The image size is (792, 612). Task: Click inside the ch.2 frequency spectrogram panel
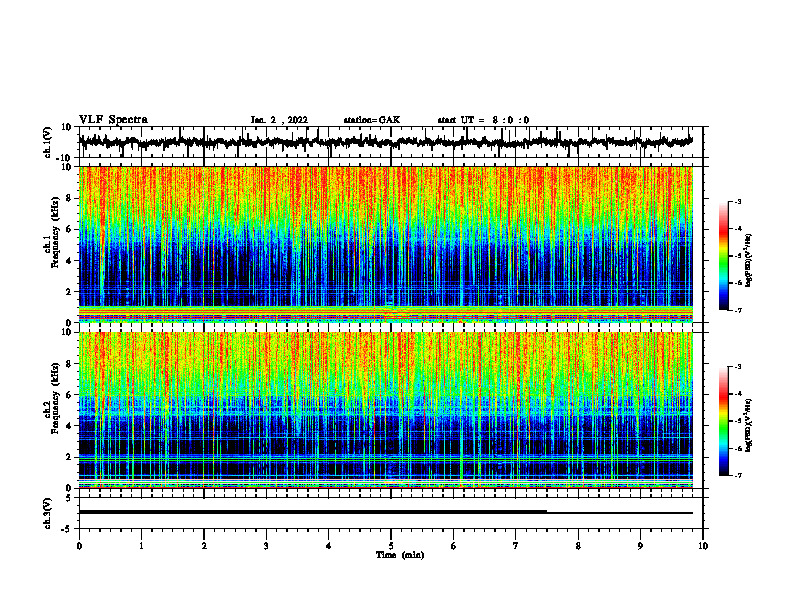[385, 410]
